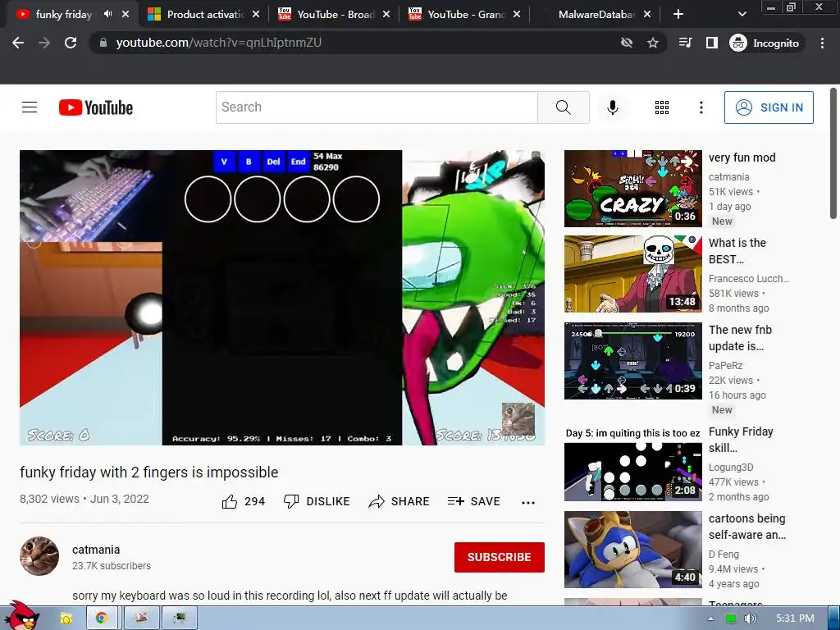
Task: Open 'Funky Friday skill...' video thumbnail
Action: tap(632, 463)
